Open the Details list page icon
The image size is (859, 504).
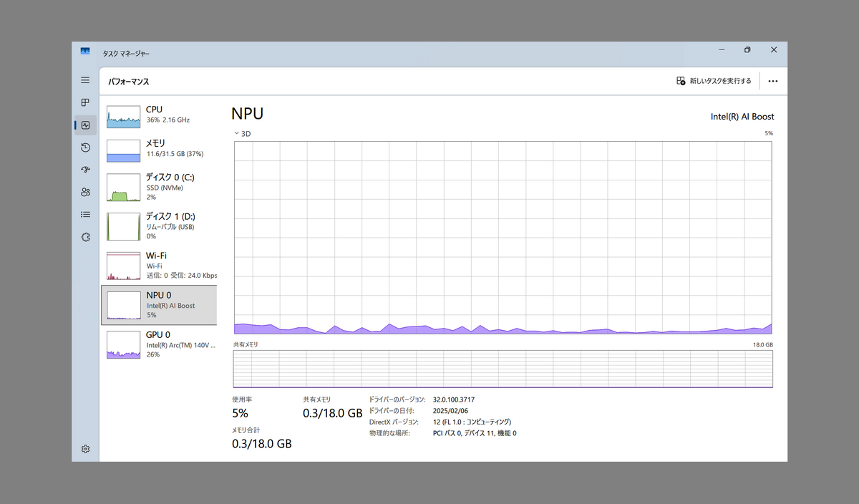coord(85,214)
